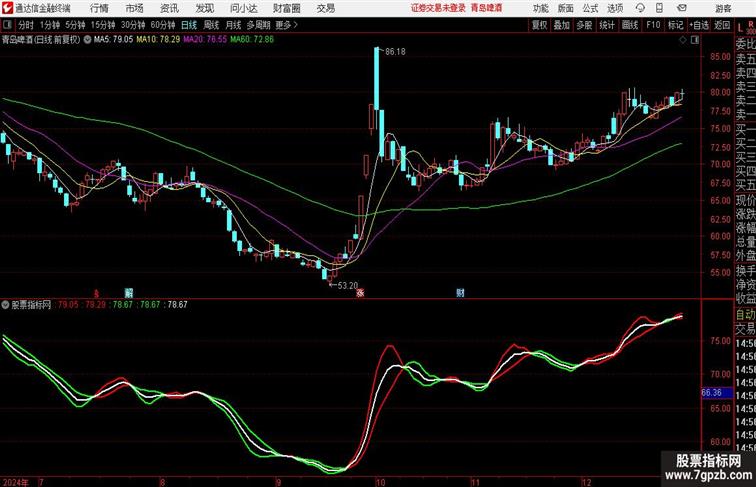Expand 更多 period options
This screenshot has height=487, width=756.
pos(286,25)
